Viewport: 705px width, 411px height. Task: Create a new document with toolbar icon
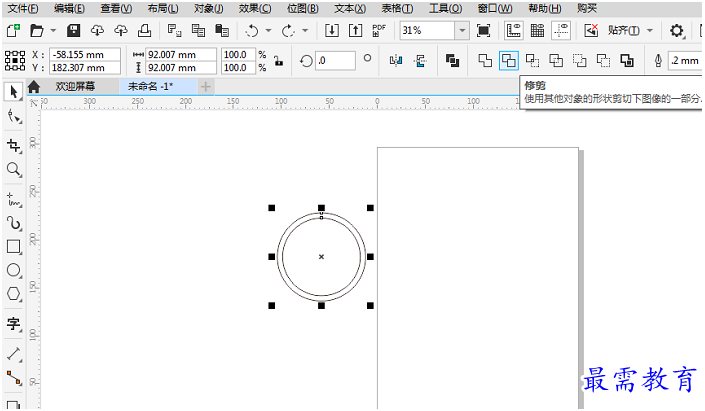(x=13, y=31)
